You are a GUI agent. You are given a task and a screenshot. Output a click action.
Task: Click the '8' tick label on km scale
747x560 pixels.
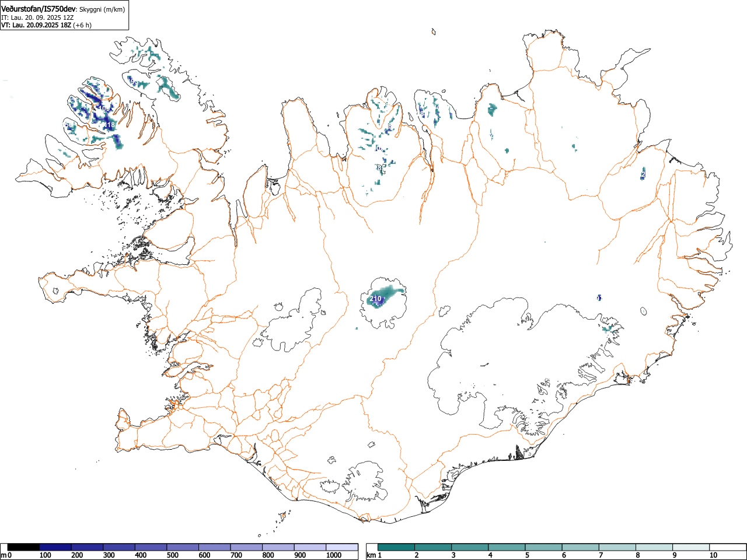click(x=637, y=555)
